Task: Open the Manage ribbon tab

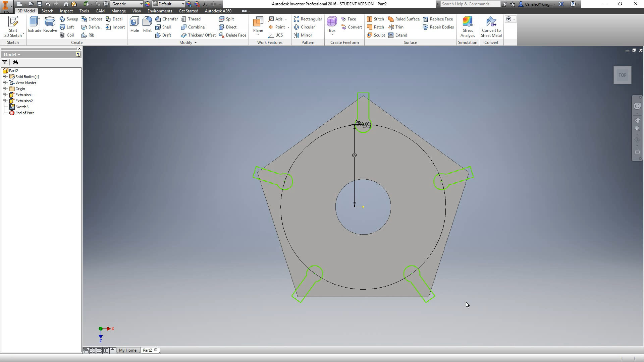Action: pos(118,11)
